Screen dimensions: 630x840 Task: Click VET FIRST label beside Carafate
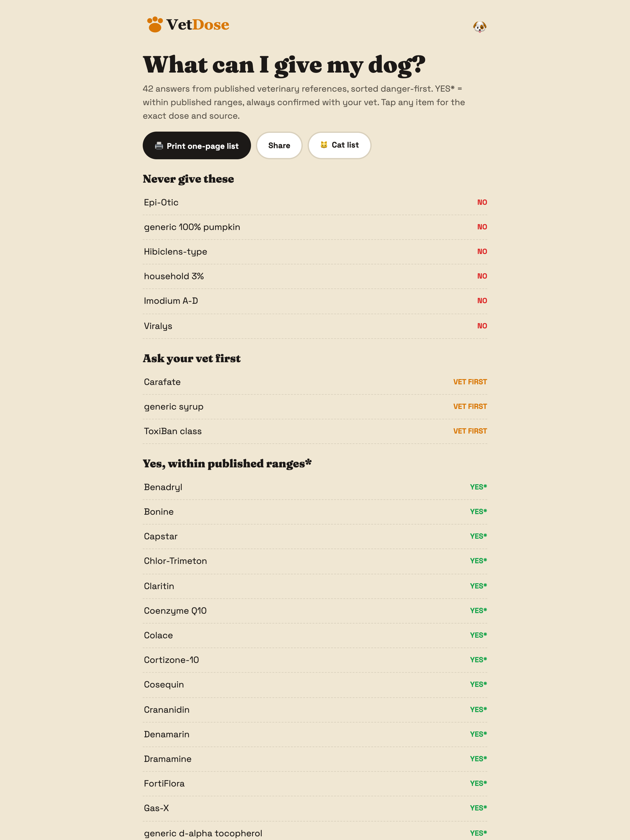470,382
